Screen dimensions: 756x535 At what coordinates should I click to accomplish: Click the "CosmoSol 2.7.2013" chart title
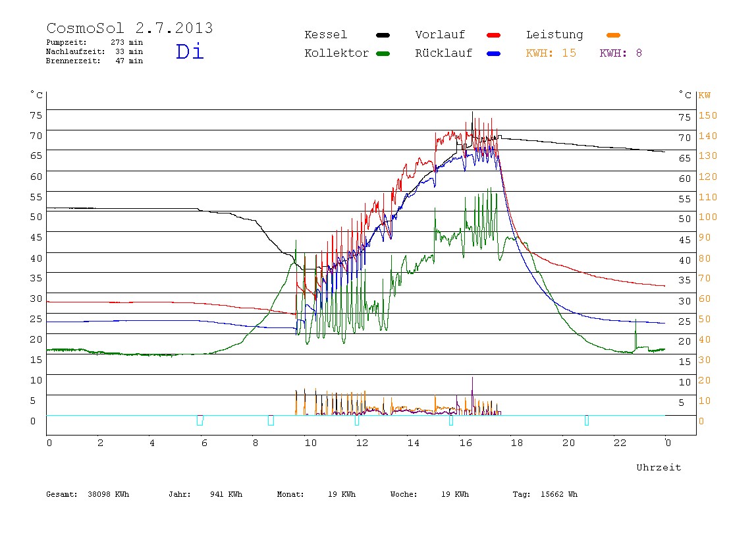click(x=130, y=28)
